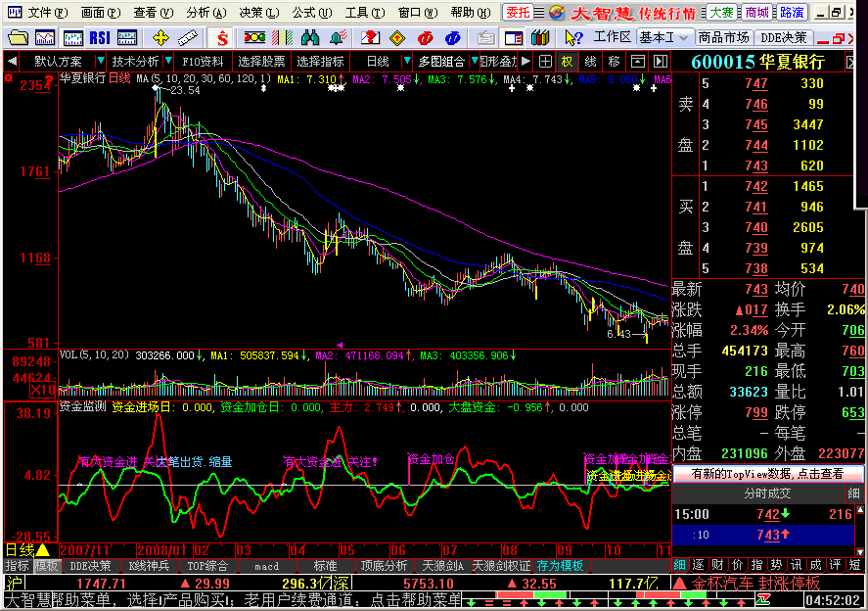Click the red gear icon at chart top-left
The image size is (868, 611).
pyautogui.click(x=8, y=78)
